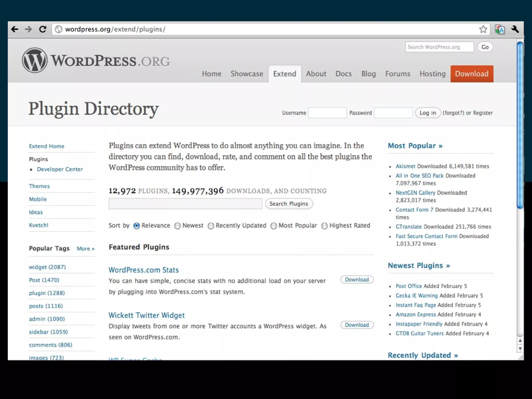The height and width of the screenshot is (399, 532).
Task: Expand the Most Popular plugins list
Action: [x=415, y=146]
